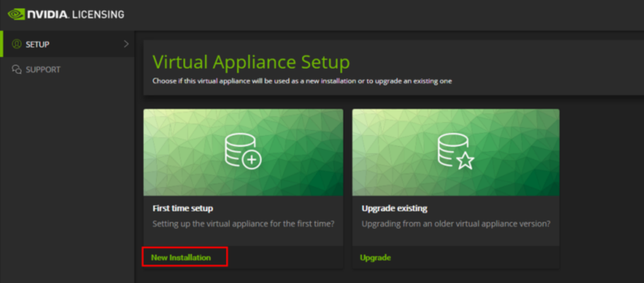
Task: Click the New Installation link
Action: click(x=181, y=258)
